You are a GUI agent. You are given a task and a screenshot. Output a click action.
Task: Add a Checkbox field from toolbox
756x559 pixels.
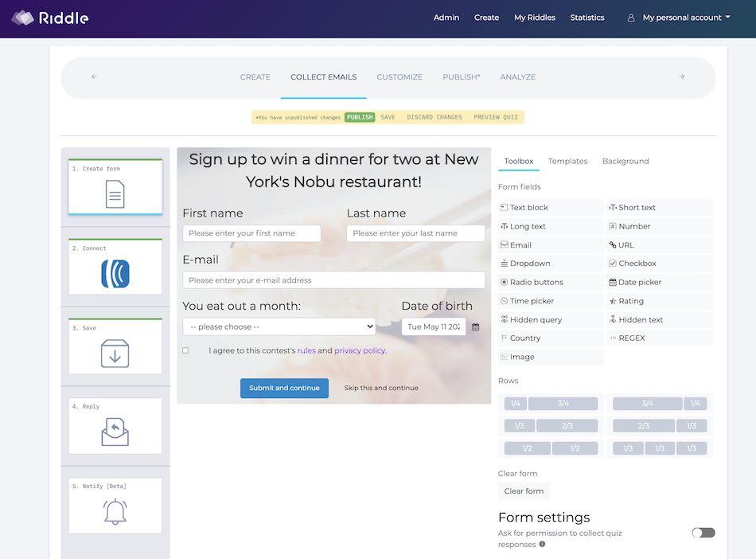[660, 264]
